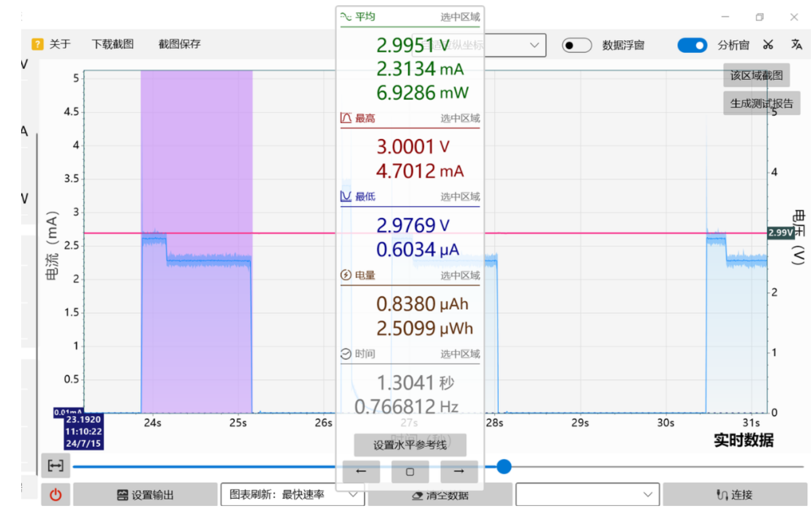
Task: Click the 23.1920 timestamp label box
Action: point(84,431)
